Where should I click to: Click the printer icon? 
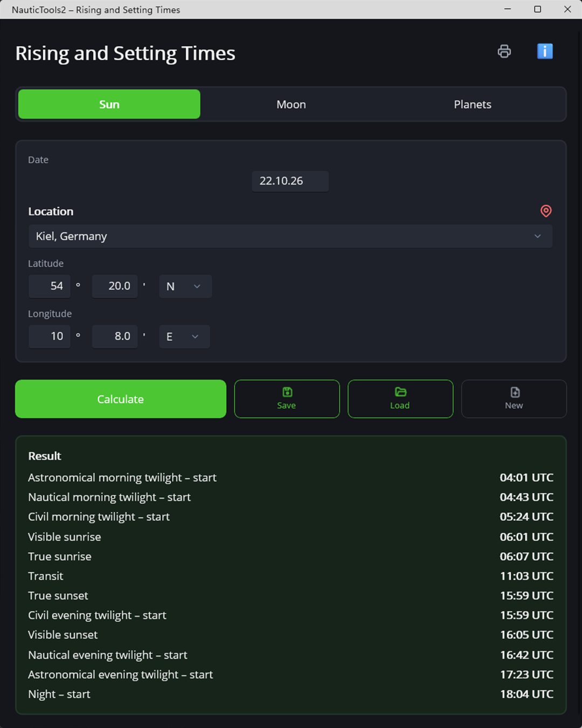(x=504, y=51)
